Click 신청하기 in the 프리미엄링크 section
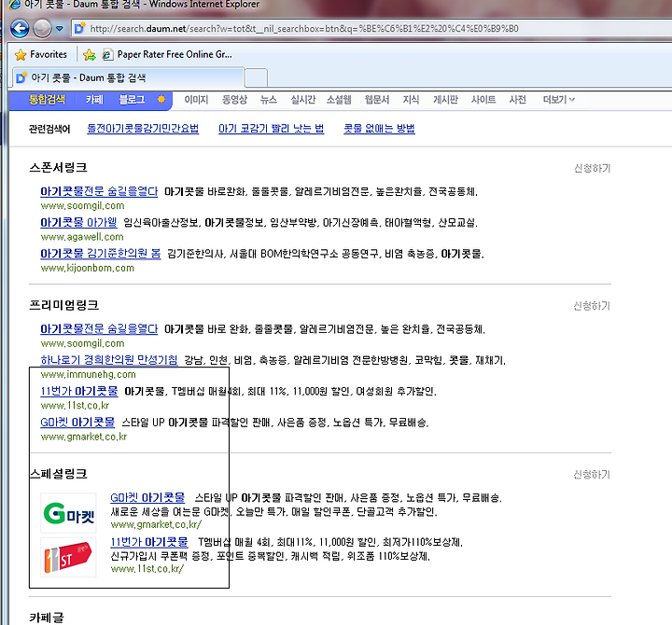 592,306
